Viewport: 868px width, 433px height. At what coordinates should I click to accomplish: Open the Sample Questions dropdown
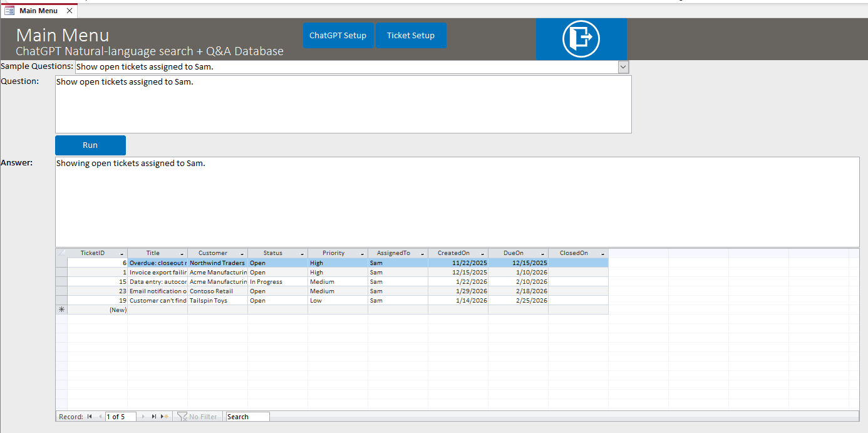click(x=623, y=67)
